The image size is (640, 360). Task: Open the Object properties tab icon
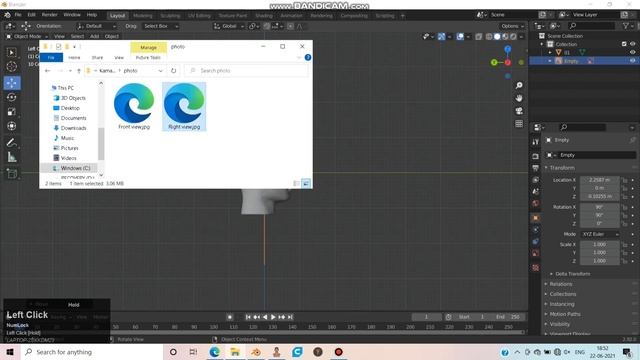pyautogui.click(x=536, y=218)
